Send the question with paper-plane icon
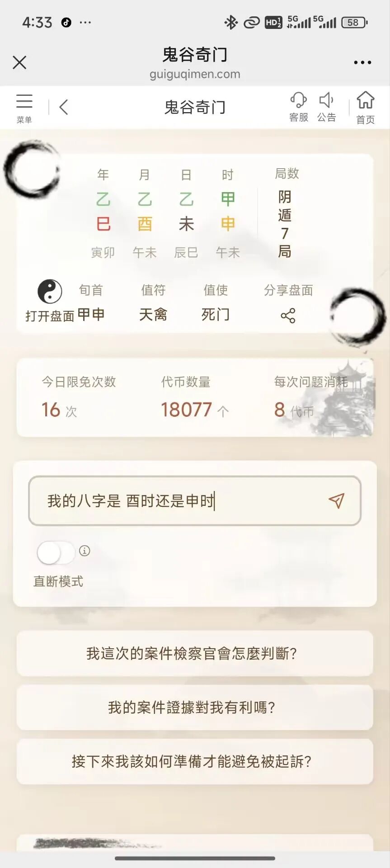Image resolution: width=390 pixels, height=868 pixels. tap(336, 500)
